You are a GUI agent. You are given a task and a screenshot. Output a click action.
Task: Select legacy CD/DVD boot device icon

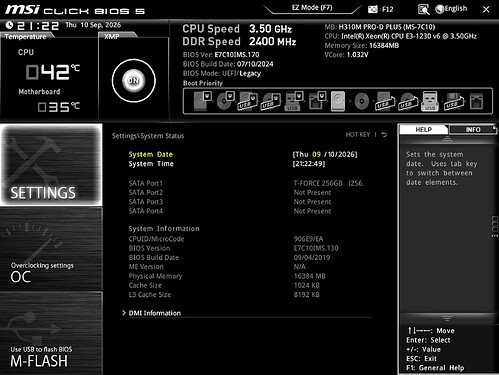pos(362,101)
